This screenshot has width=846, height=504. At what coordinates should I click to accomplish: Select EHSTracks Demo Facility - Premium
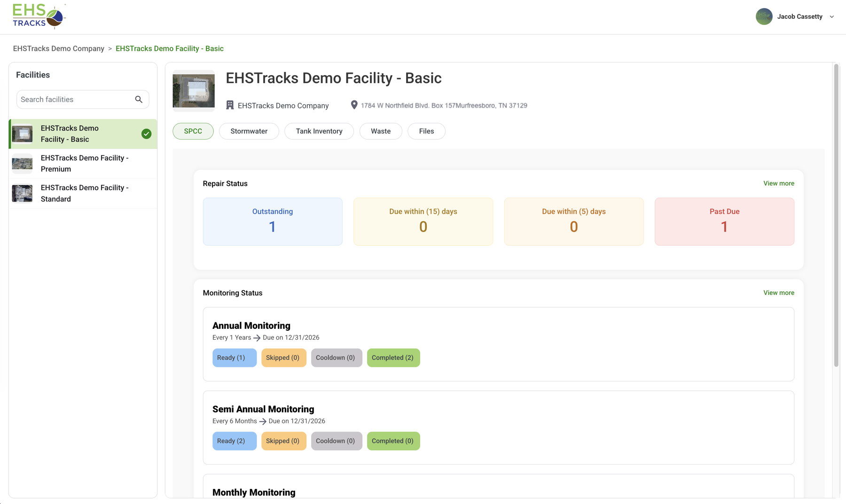tap(83, 163)
